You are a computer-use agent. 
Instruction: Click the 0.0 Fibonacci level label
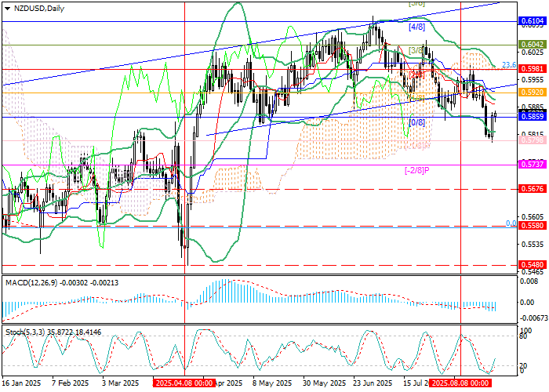point(511,223)
